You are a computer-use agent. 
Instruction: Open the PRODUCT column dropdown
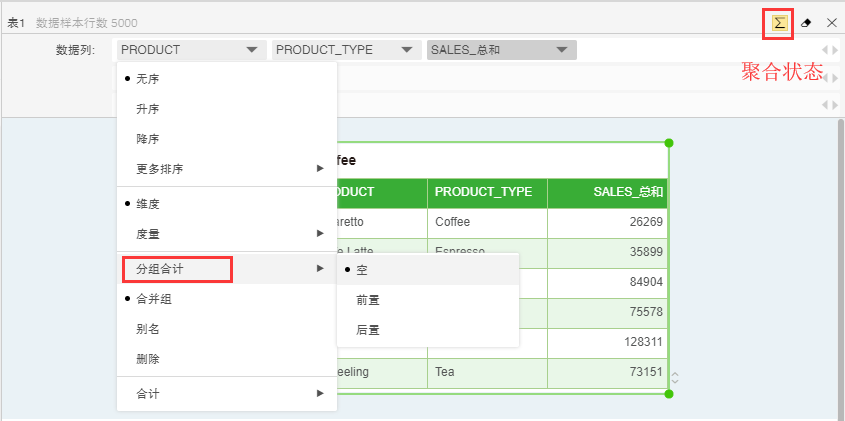[x=190, y=50]
